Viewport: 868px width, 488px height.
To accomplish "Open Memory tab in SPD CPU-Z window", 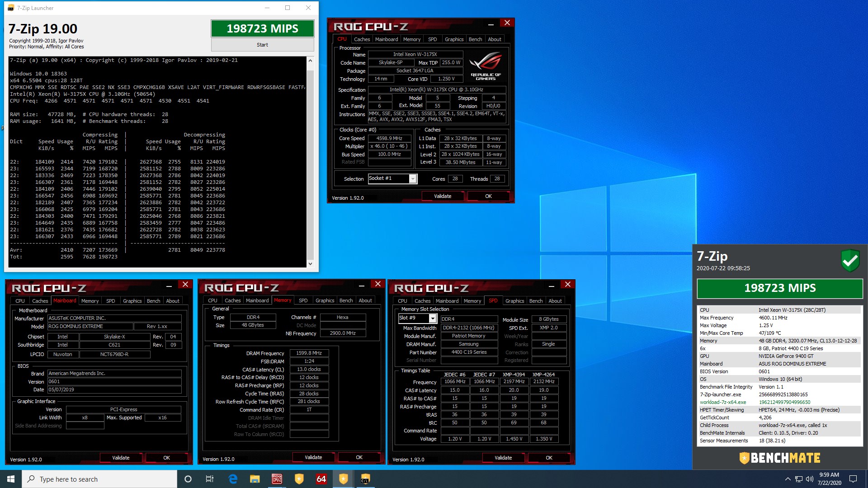I will click(x=472, y=301).
